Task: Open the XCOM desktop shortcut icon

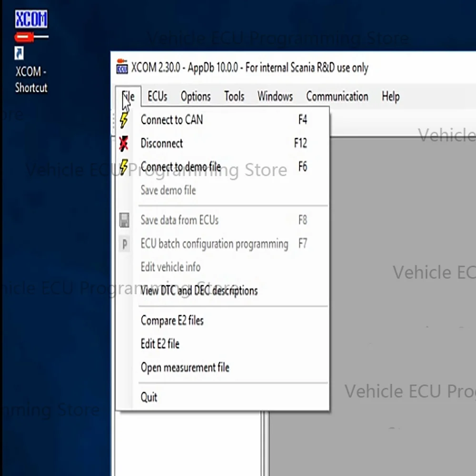Action: 31,34
